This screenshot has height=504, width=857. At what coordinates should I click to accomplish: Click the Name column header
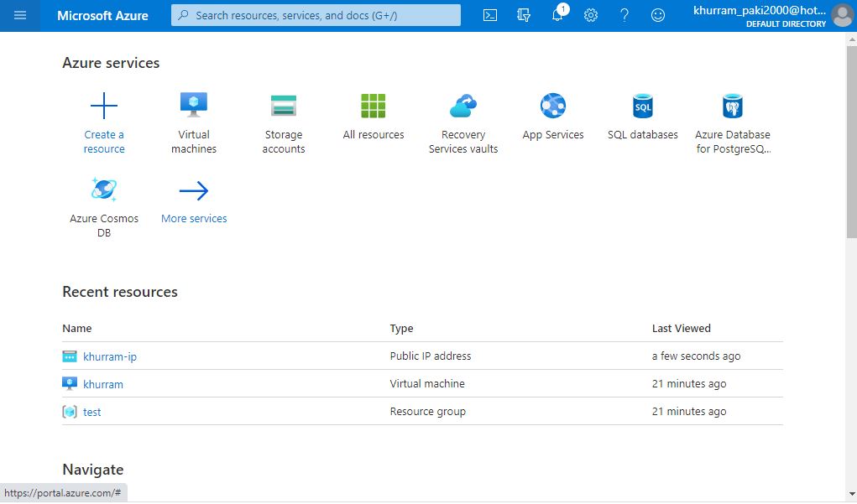[77, 329]
